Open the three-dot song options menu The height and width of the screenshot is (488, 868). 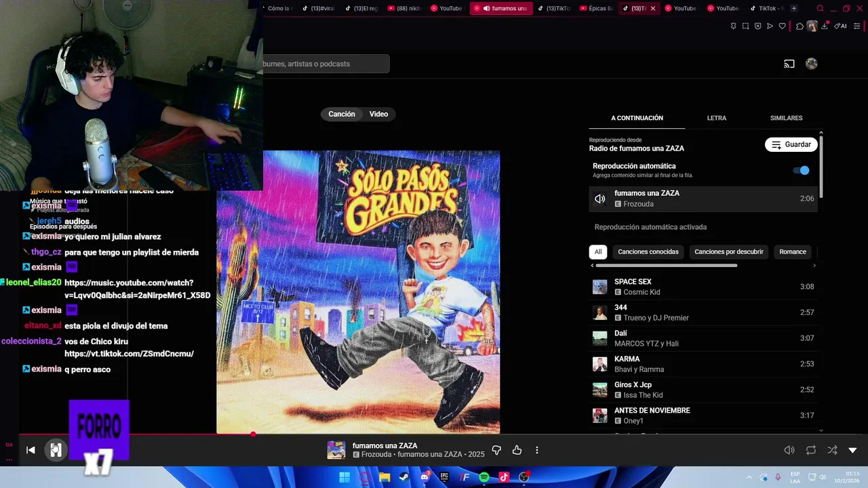537,450
